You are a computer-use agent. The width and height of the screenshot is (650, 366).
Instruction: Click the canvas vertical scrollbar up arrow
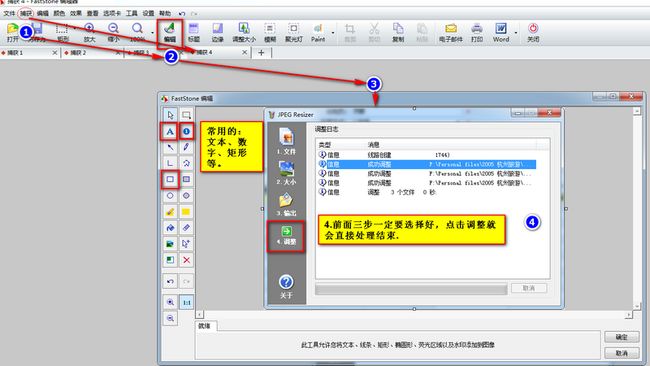(637, 111)
